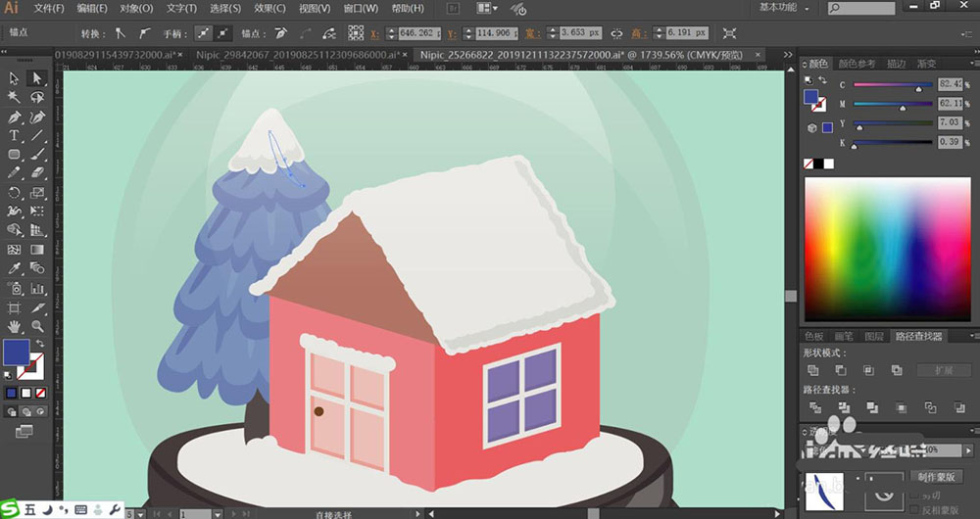
Task: Click the Unite shape mode icon
Action: pos(812,370)
